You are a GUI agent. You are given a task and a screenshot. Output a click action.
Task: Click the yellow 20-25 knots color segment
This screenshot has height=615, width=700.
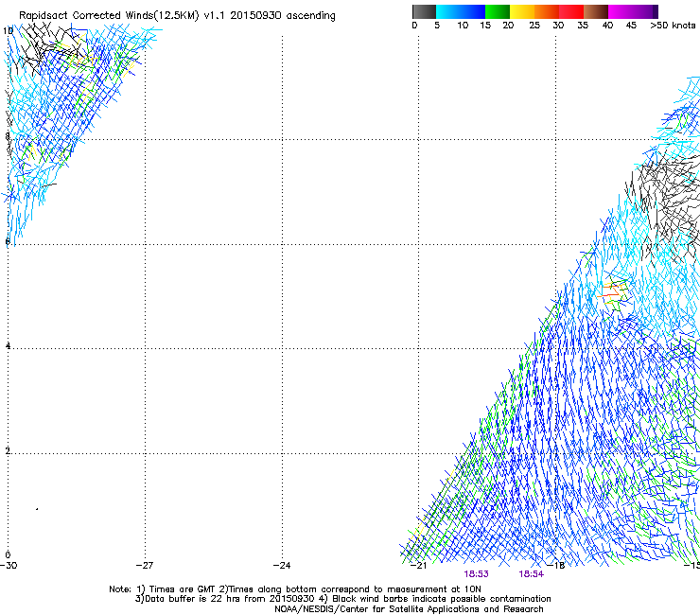pos(522,11)
